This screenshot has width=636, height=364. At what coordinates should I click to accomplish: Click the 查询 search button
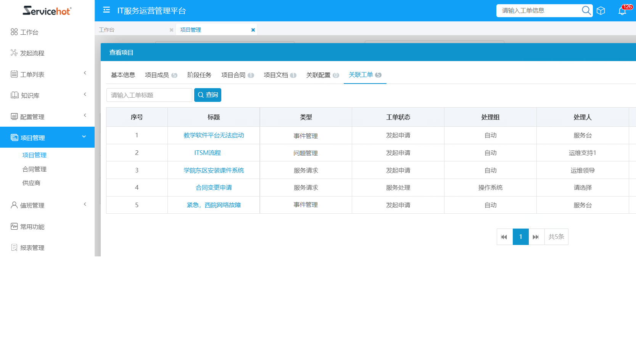point(208,95)
